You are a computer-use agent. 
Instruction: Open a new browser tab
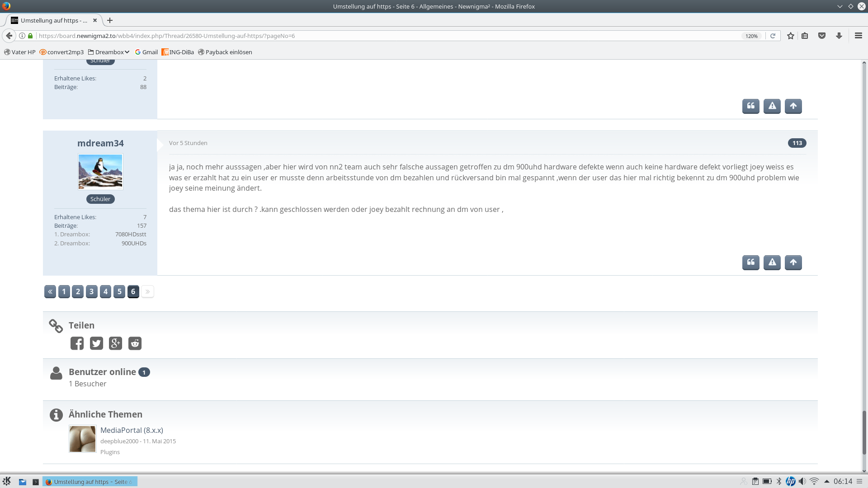click(x=110, y=20)
